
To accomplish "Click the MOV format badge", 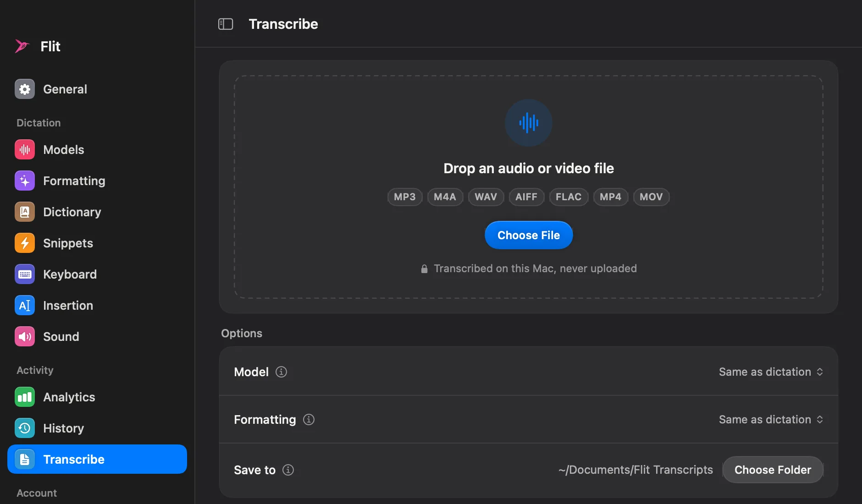I will pos(652,197).
